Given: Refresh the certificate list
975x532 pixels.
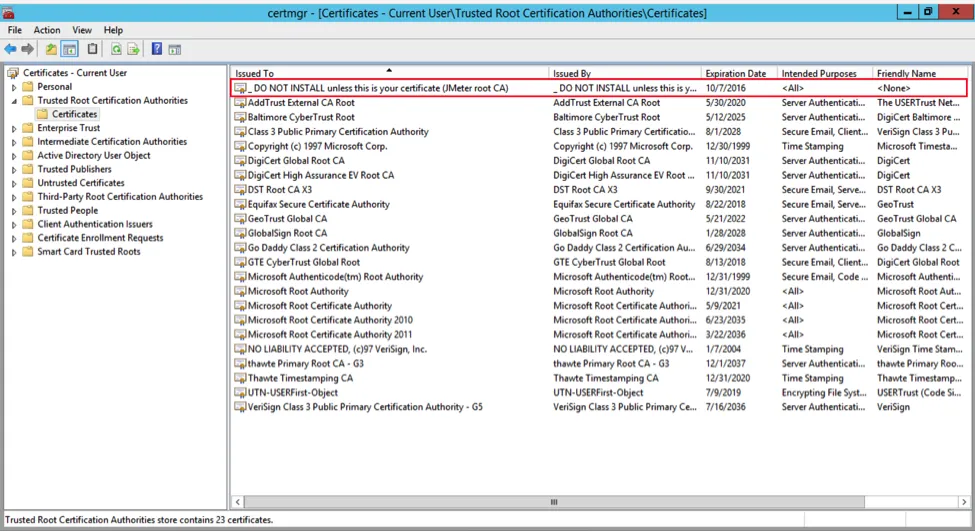Looking at the screenshot, I should pos(116,49).
